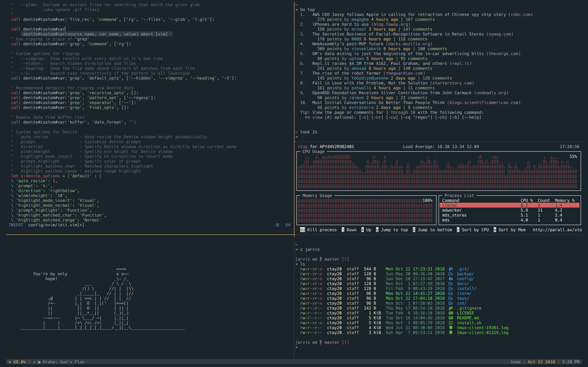The height and width of the screenshot is (367, 588).
Task: Open the hacks.mozilla.org link
Action: (x=409, y=44)
